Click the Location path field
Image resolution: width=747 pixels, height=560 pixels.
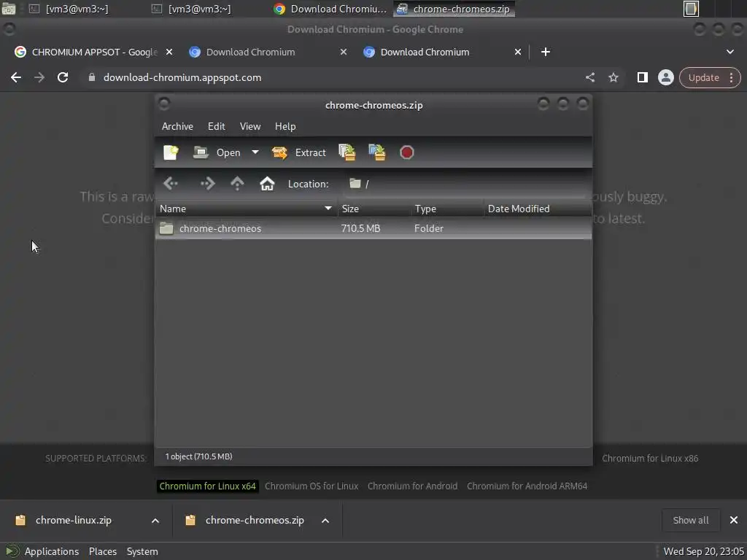[465, 184]
